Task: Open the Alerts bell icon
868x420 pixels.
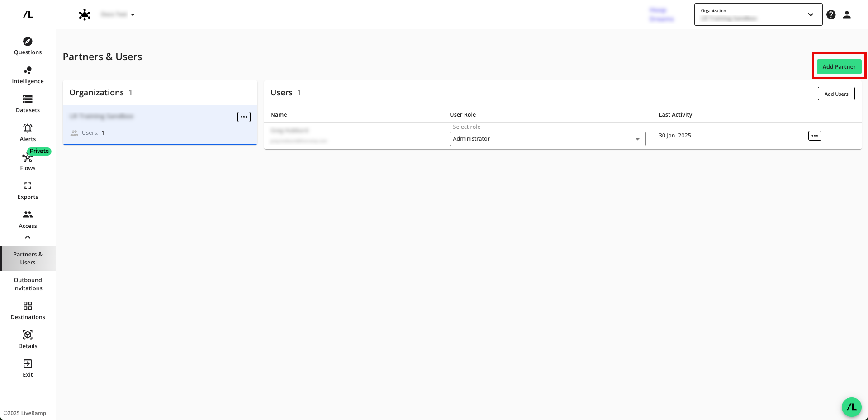Action: (x=28, y=128)
